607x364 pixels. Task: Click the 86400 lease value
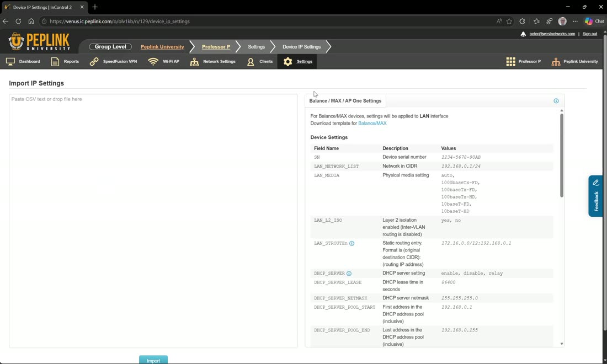pos(448,282)
